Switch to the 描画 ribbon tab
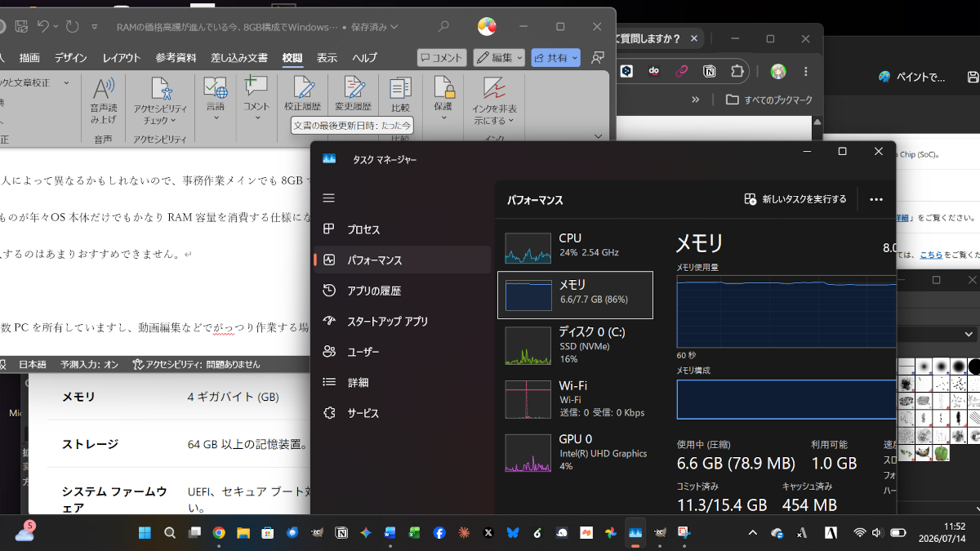 pos(29,58)
